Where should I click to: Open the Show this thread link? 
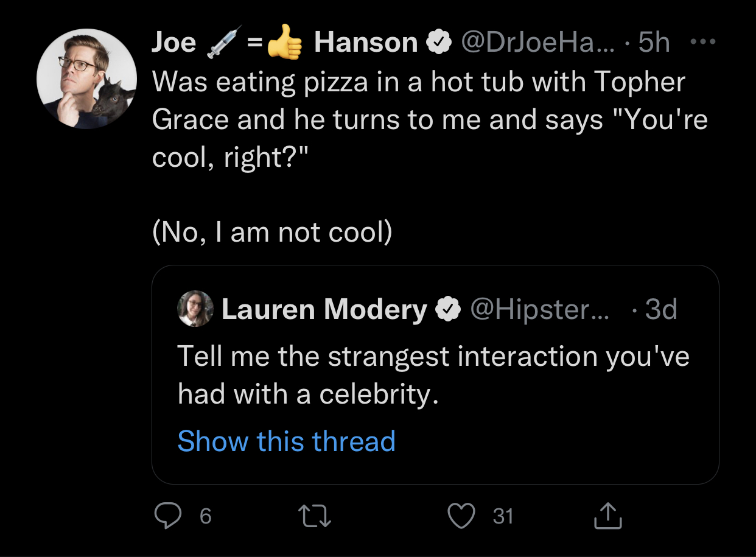point(286,441)
